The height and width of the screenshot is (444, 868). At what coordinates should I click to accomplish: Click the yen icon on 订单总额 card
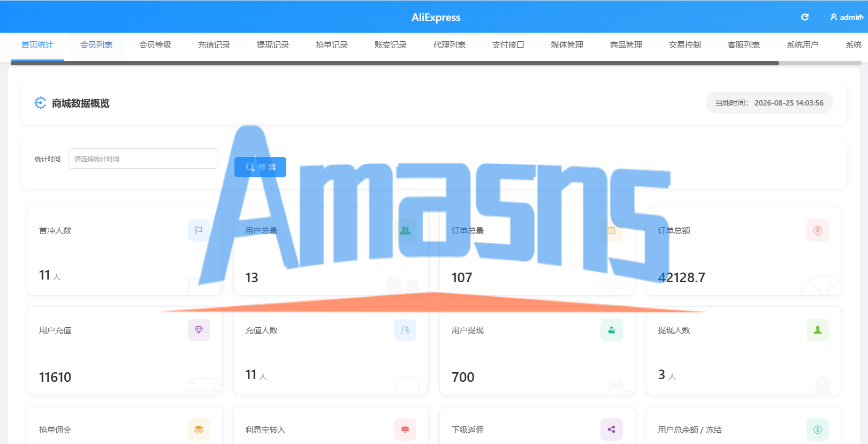point(818,230)
